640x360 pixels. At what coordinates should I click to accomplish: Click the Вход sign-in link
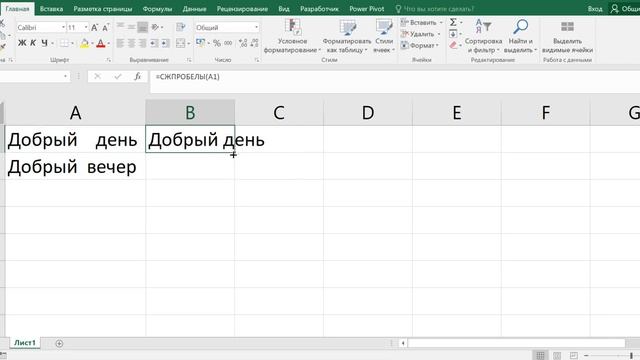click(595, 9)
